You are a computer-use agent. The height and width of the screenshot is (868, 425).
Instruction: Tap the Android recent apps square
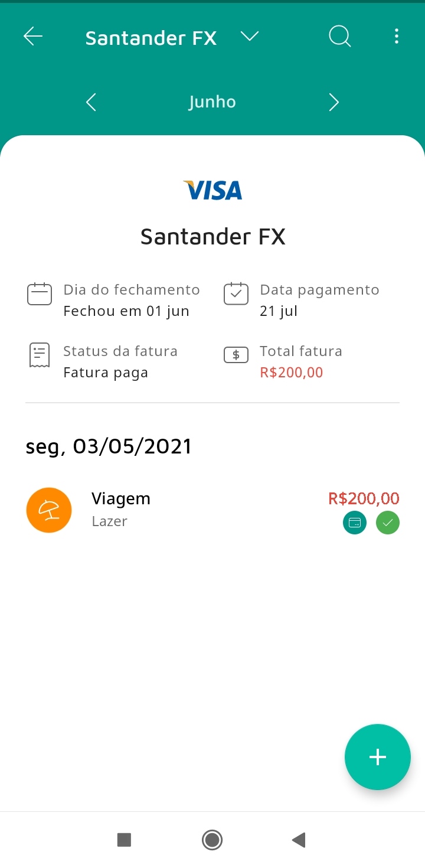pos(124,840)
